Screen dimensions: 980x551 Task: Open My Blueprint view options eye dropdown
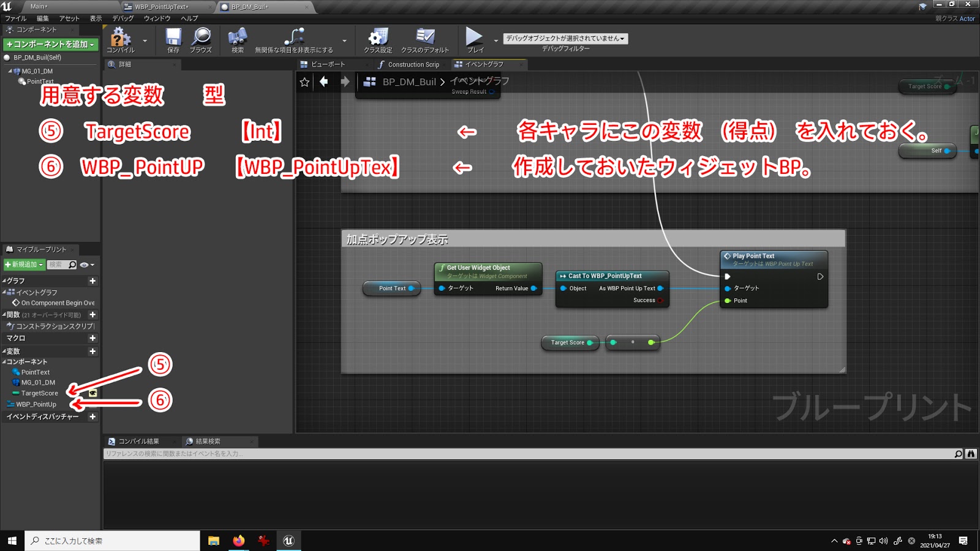(x=88, y=265)
